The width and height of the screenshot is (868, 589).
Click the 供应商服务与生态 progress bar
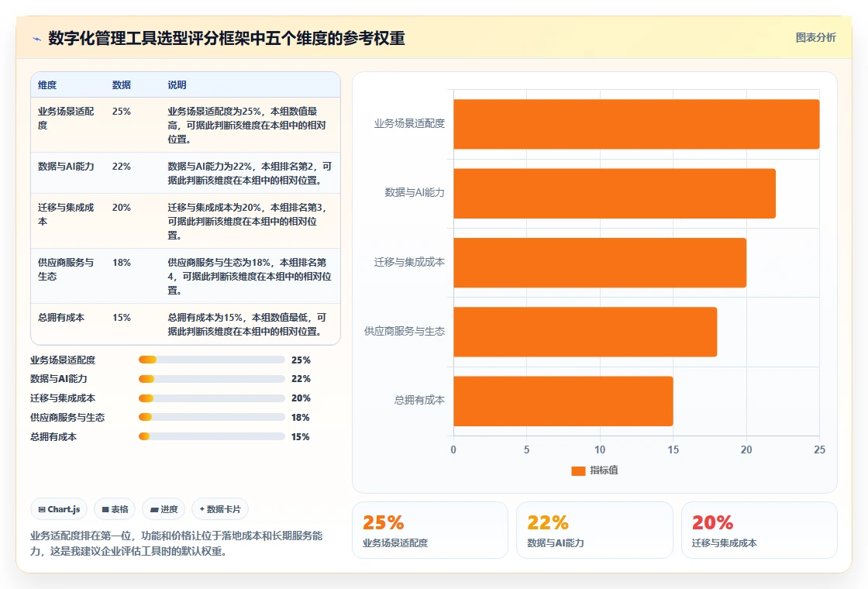[x=212, y=418]
